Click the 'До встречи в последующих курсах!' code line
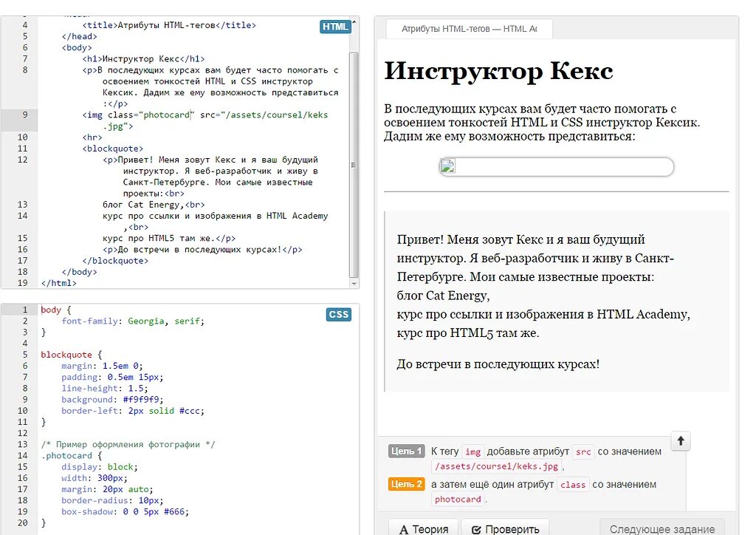 [x=202, y=250]
